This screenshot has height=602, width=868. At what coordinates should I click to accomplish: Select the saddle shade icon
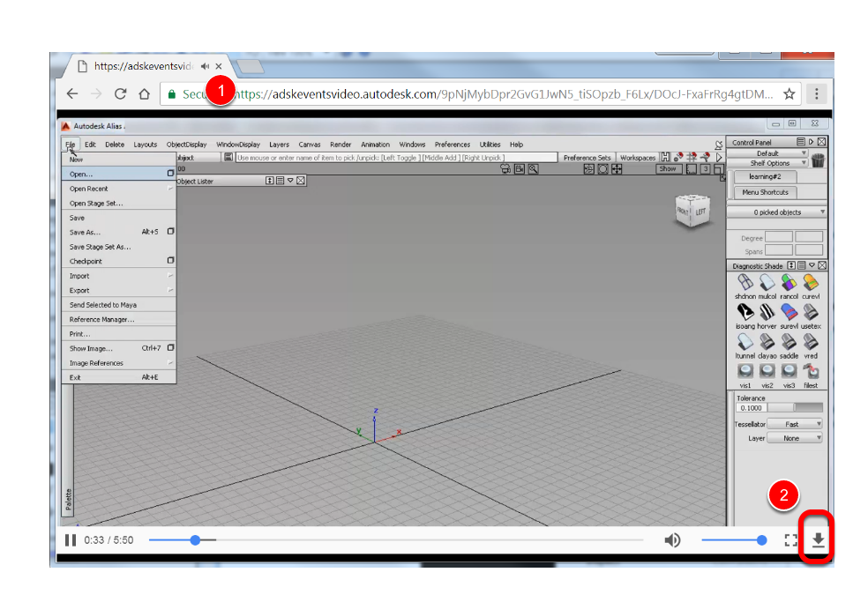click(789, 342)
